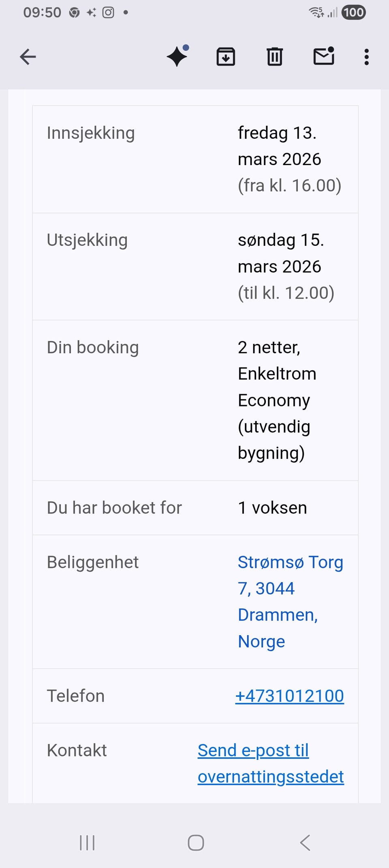
Task: Tap the Instagram notification icon in status bar
Action: tap(108, 13)
